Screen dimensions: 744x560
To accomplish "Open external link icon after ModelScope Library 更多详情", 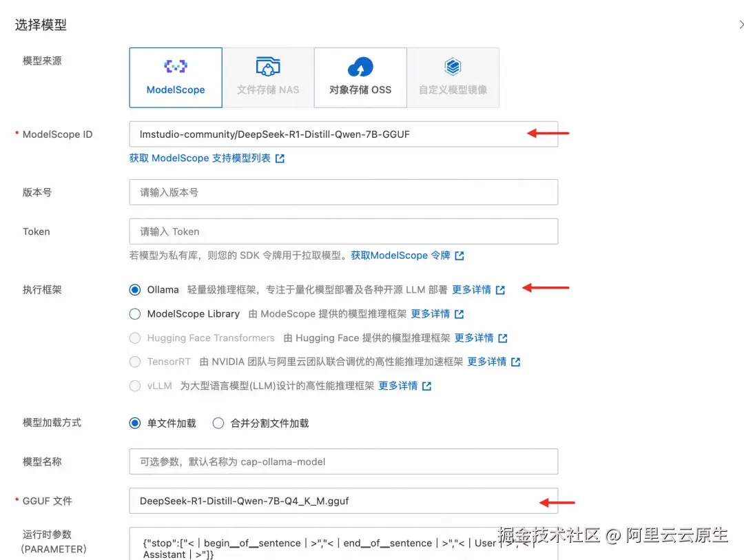I will (x=460, y=313).
